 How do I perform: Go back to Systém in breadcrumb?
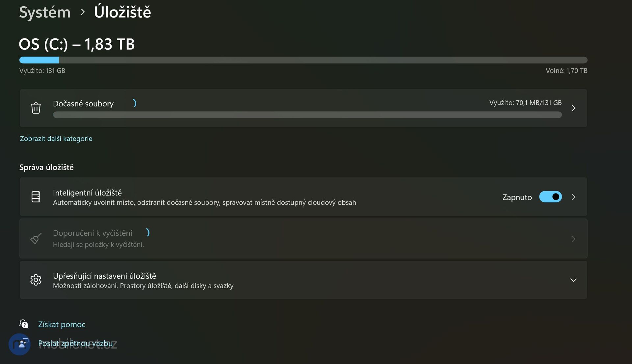click(x=45, y=13)
